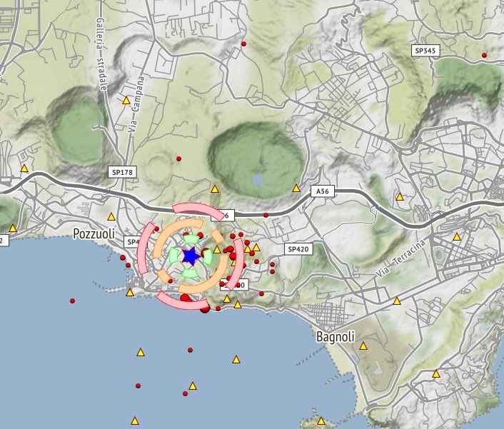
Task: Click the SP345 road shield
Action: (x=425, y=51)
